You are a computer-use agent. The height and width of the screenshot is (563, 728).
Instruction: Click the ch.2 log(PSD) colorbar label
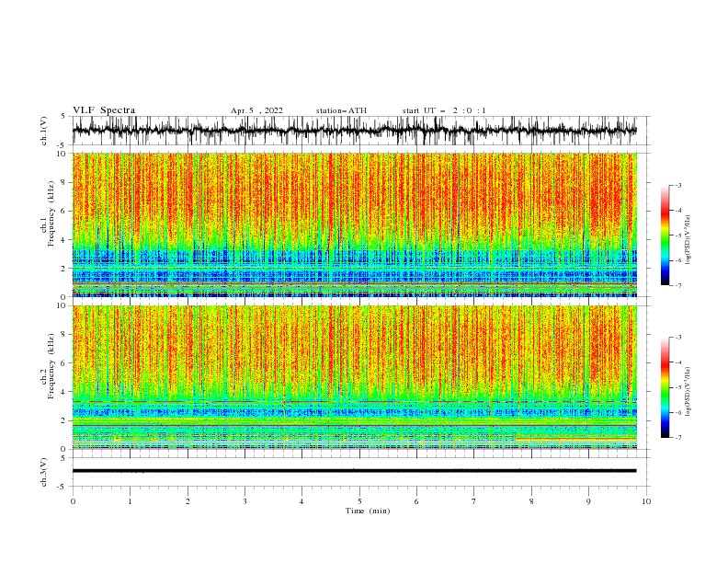[688, 391]
